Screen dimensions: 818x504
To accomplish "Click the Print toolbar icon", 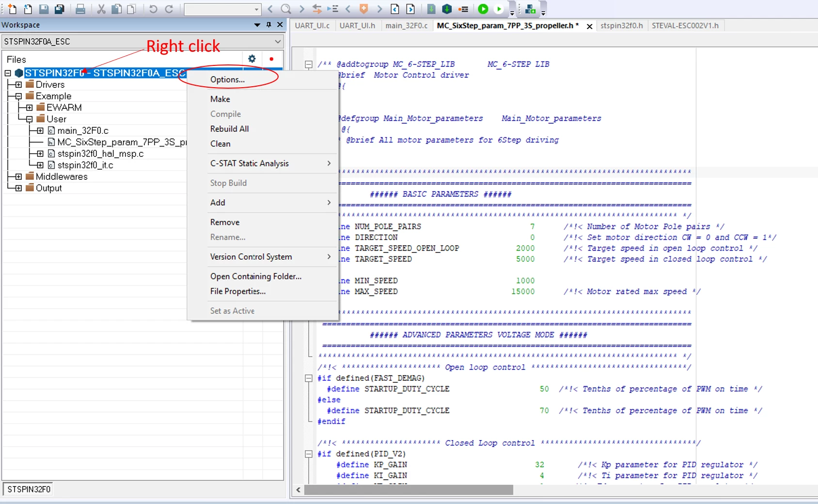I will (x=80, y=9).
